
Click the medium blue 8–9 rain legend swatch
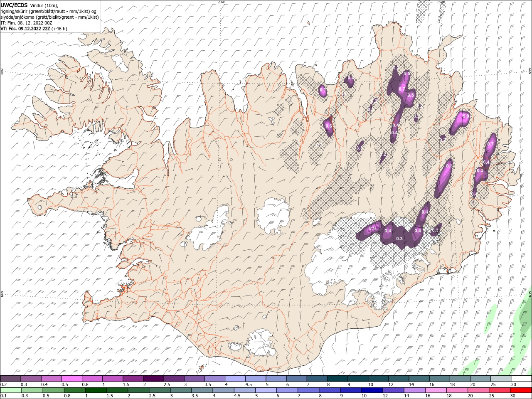click(329, 390)
